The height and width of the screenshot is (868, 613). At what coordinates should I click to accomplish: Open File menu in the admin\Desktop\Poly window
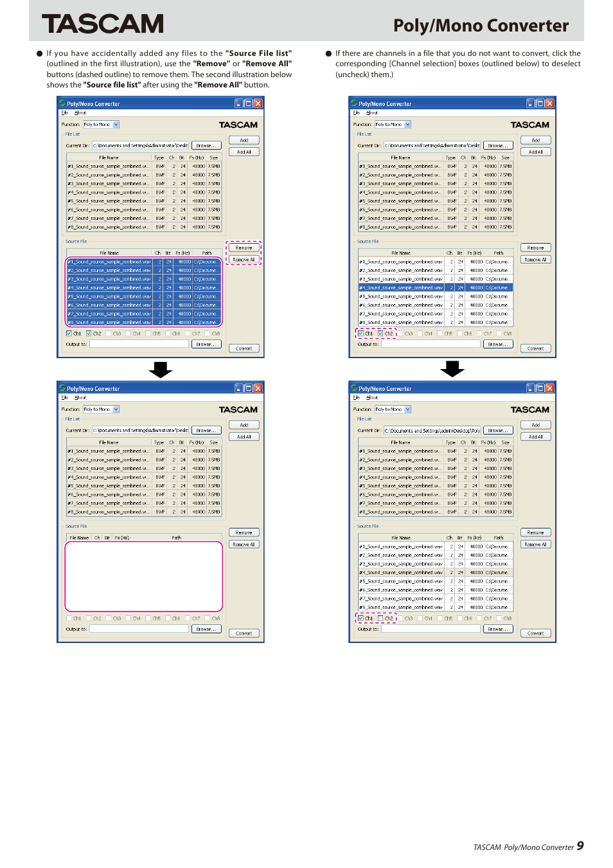coord(356,397)
